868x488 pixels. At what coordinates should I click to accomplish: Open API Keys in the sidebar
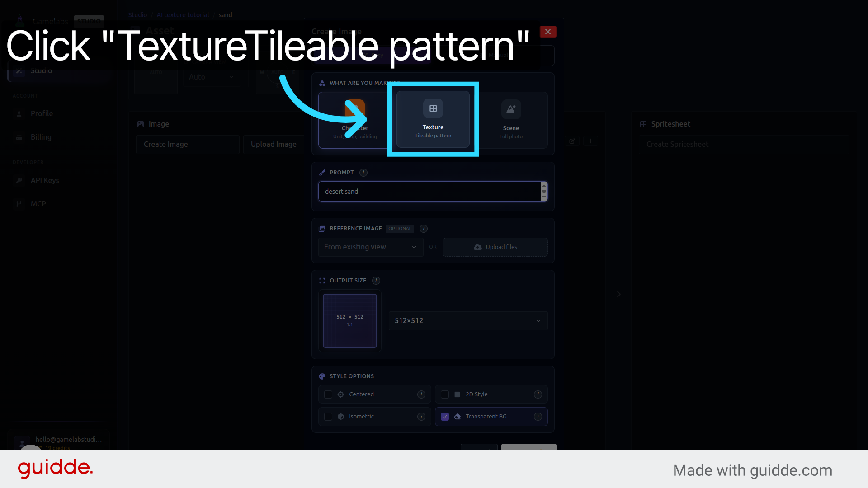45,181
